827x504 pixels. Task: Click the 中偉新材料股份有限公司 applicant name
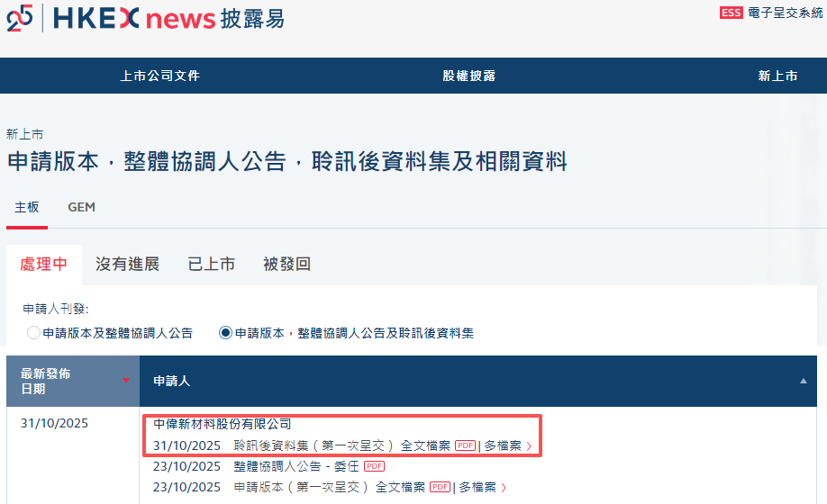pyautogui.click(x=222, y=424)
